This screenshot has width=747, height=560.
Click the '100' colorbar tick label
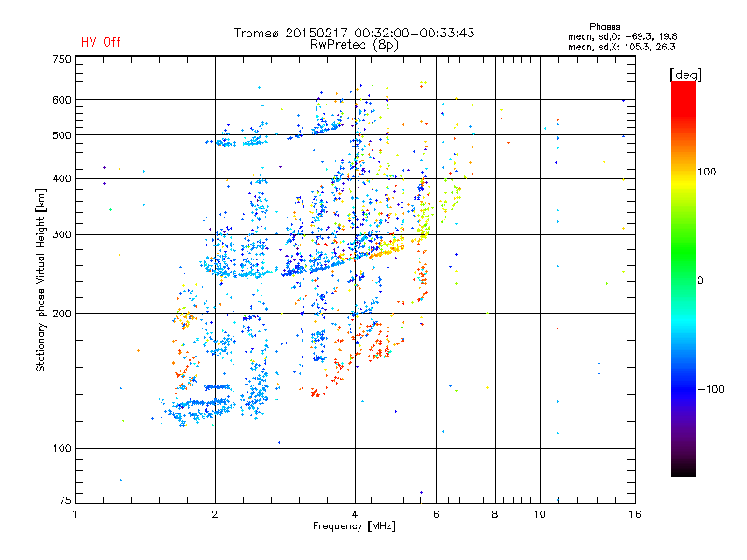707,172
